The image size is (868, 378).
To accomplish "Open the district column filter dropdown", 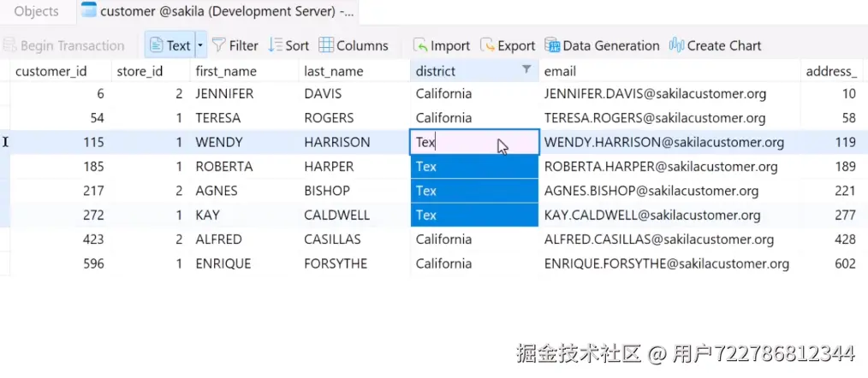I will tap(526, 71).
